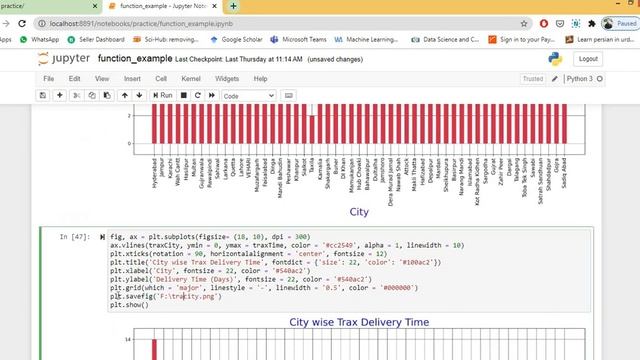
Task: Close the practice/ browser tab
Action: point(95,6)
